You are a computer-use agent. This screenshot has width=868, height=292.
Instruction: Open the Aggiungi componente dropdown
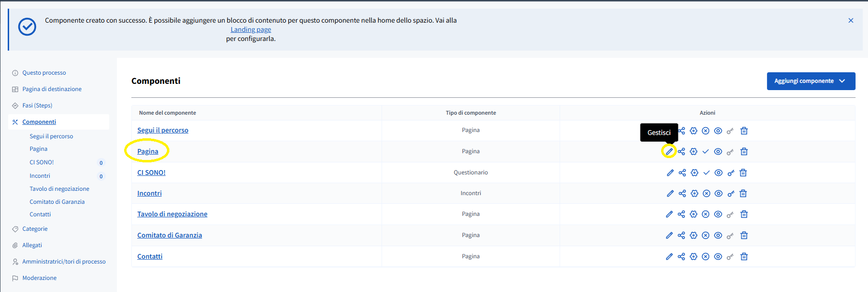coord(811,81)
